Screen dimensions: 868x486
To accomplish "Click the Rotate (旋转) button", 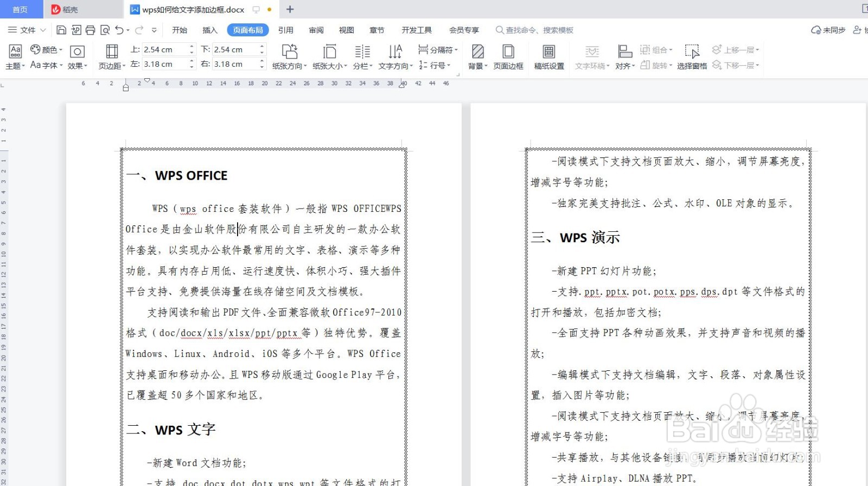I will (656, 65).
